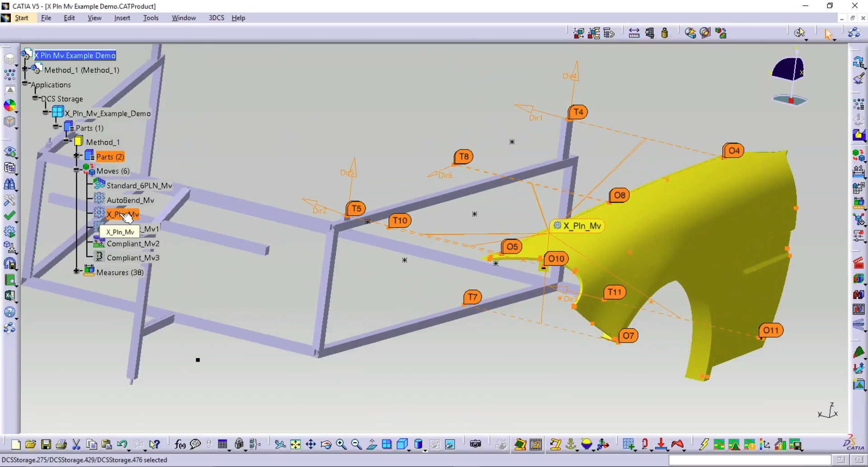868x467 pixels.
Task: Open the Help menu
Action: 238,18
